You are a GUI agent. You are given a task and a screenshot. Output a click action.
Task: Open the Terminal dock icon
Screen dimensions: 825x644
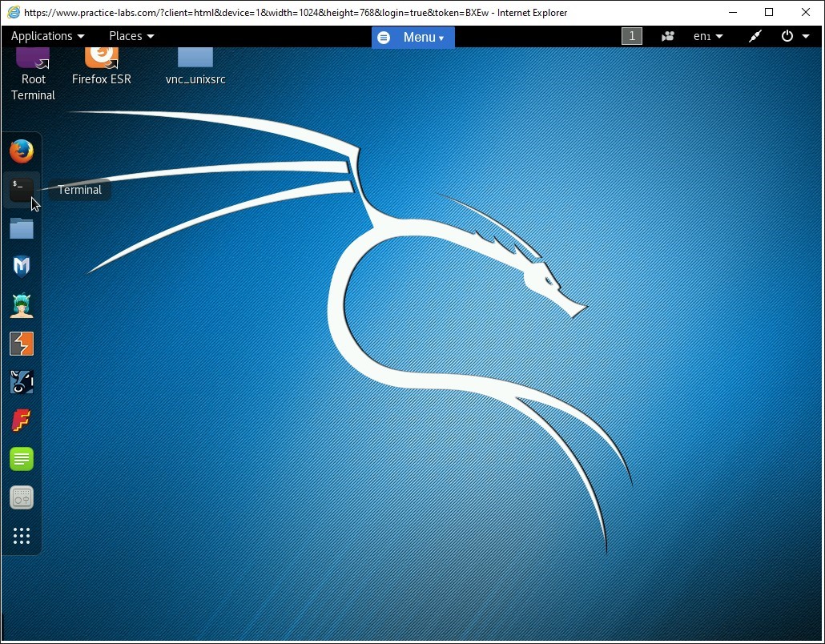click(22, 190)
